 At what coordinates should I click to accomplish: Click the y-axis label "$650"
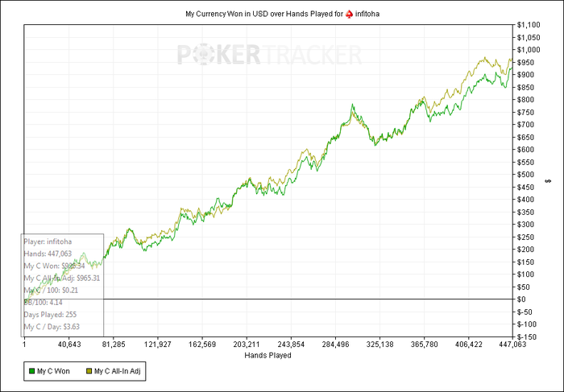[x=525, y=138]
